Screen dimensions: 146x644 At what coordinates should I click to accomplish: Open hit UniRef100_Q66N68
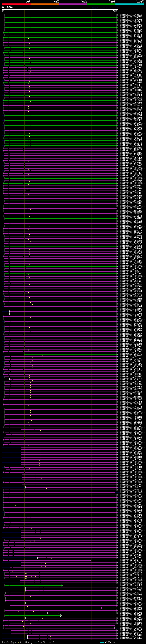[x=131, y=70]
